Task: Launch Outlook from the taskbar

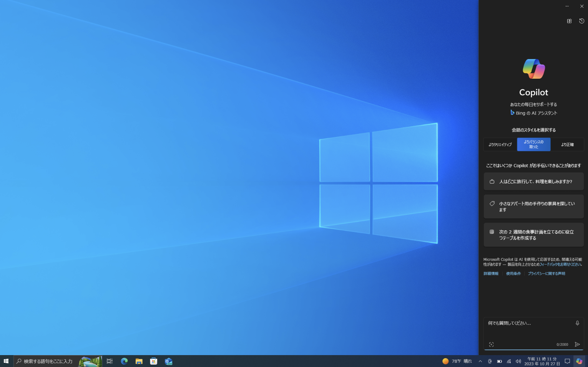Action: point(168,361)
